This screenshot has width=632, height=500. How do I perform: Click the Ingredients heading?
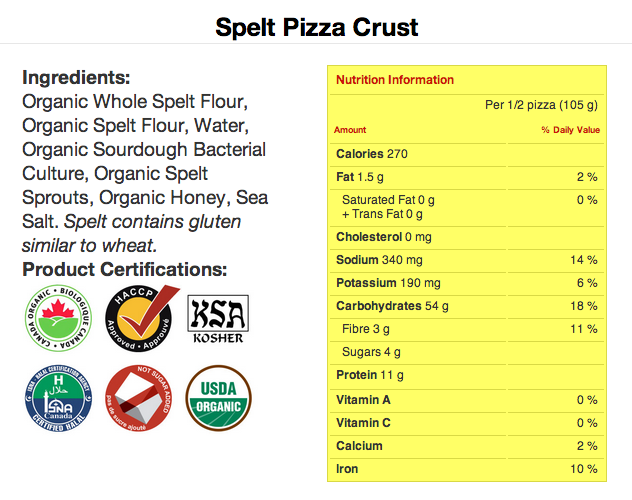tap(76, 77)
